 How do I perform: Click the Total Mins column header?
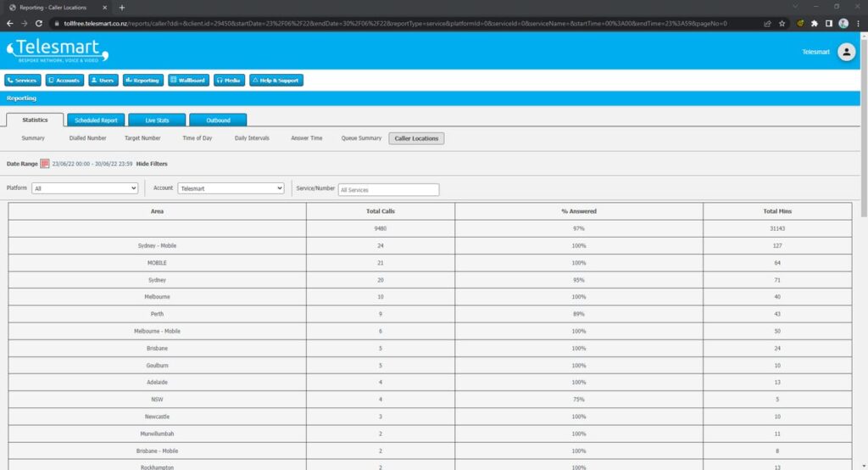pos(777,211)
